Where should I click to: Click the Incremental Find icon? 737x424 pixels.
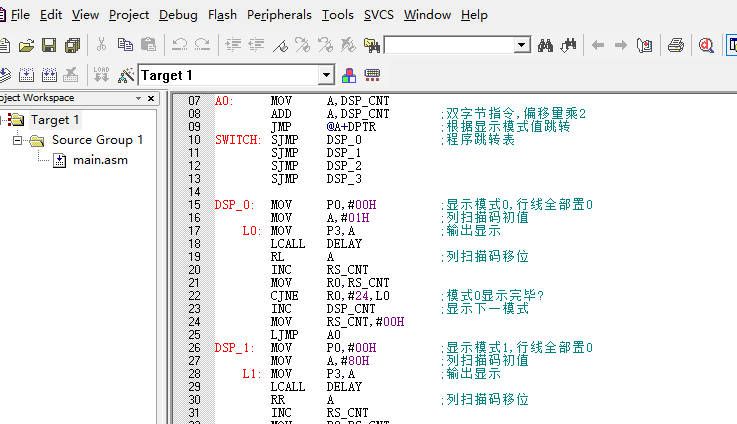coord(568,45)
